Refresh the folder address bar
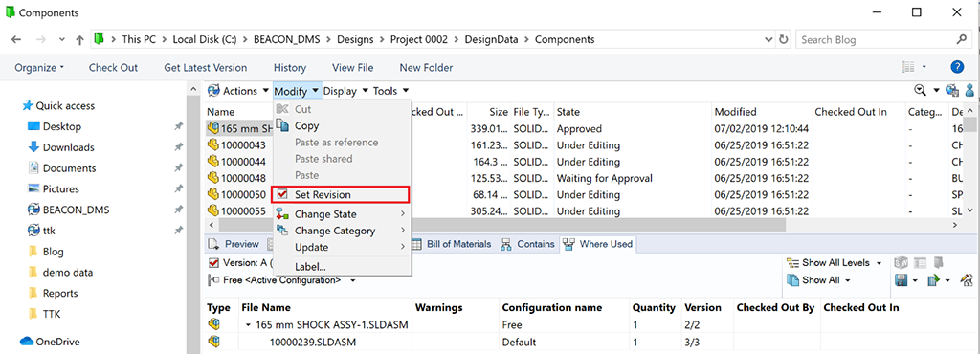The image size is (980, 354). tap(784, 39)
